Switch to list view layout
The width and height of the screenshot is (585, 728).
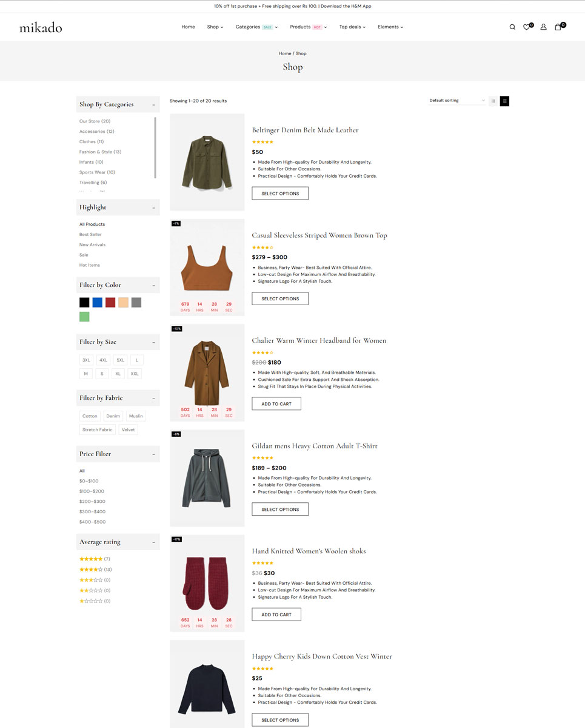504,101
